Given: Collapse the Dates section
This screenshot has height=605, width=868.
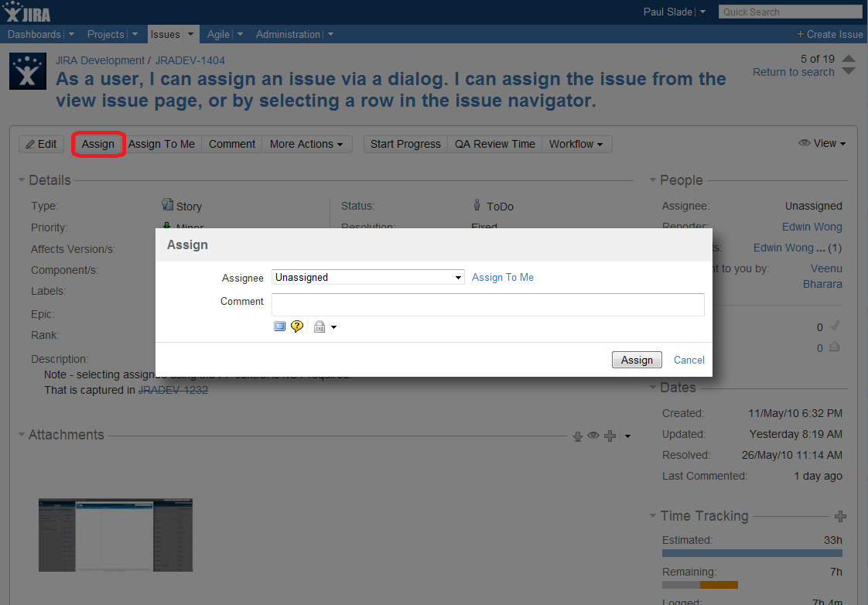Looking at the screenshot, I should (653, 387).
